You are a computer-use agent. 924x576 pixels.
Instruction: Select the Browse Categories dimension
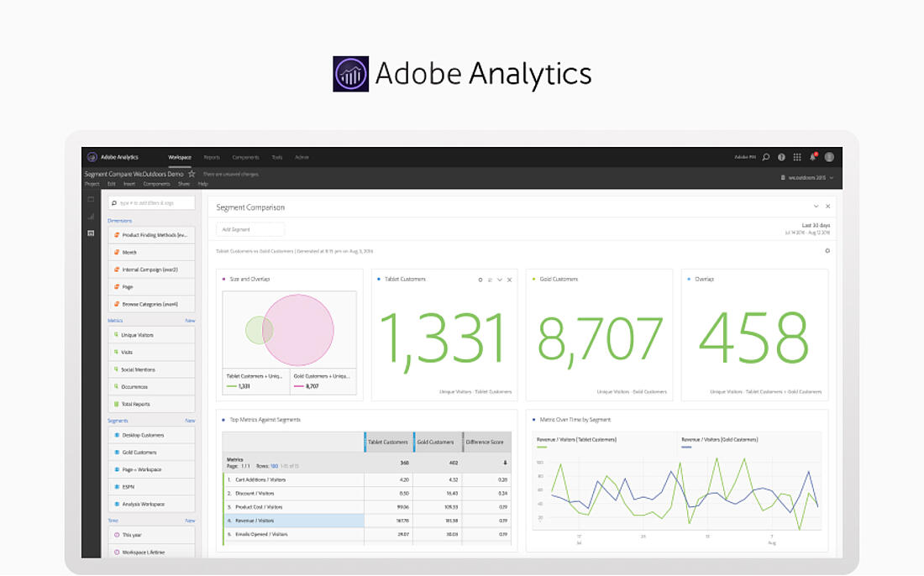point(151,305)
